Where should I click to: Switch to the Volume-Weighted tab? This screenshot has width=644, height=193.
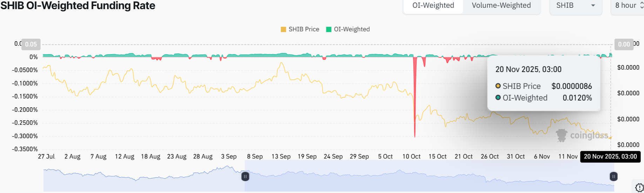pos(501,6)
